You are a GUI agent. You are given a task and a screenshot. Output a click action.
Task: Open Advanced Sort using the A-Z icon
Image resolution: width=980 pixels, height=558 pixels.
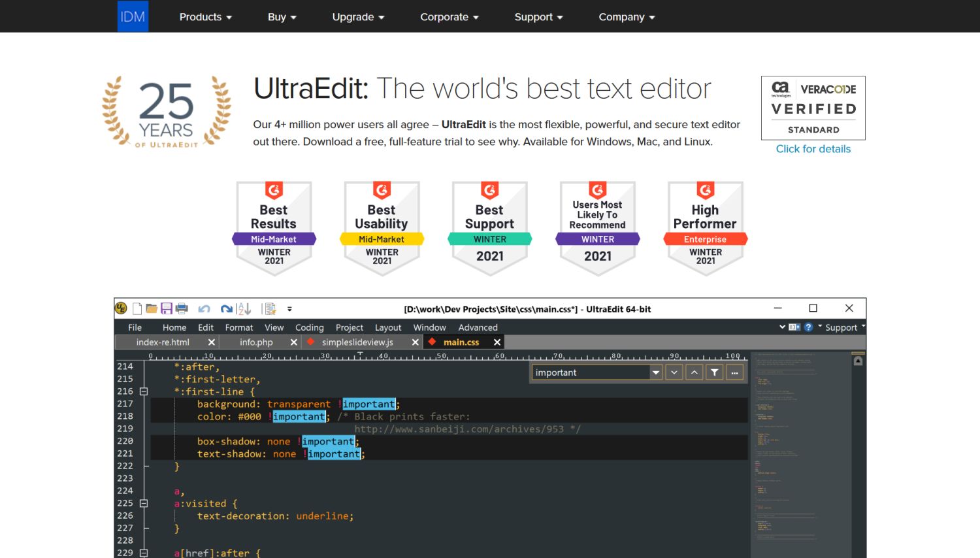pyautogui.click(x=243, y=308)
